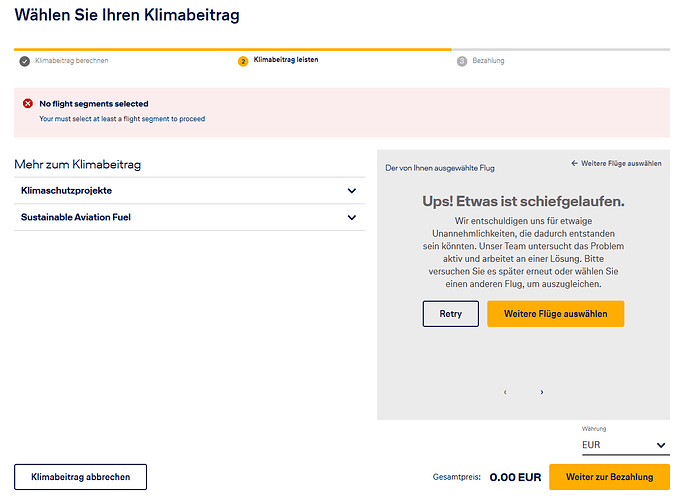Screen dimensions: 690x499
Task: Open the Währung EUR currency dropdown
Action: point(624,445)
